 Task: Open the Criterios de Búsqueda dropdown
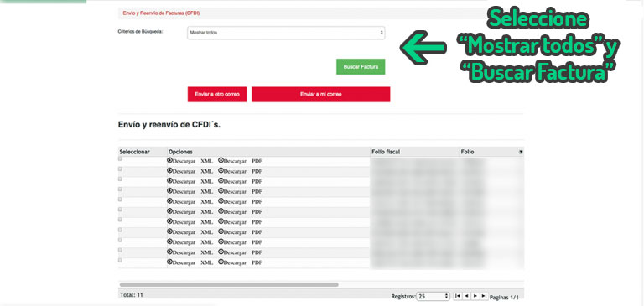pos(286,33)
